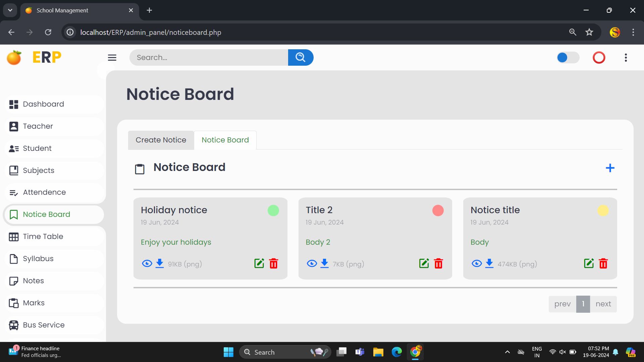Click the blue plus add notice icon
The image size is (644, 362).
click(x=610, y=168)
